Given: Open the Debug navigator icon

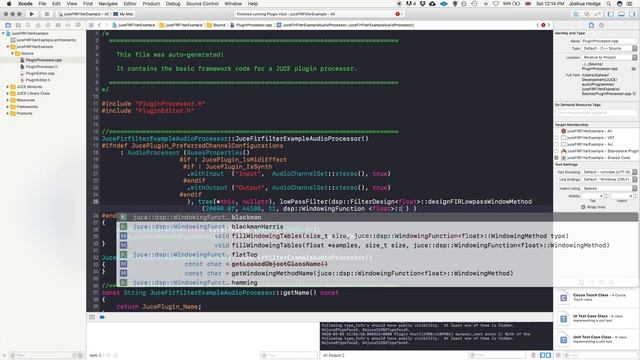Looking at the screenshot, I should point(58,25).
